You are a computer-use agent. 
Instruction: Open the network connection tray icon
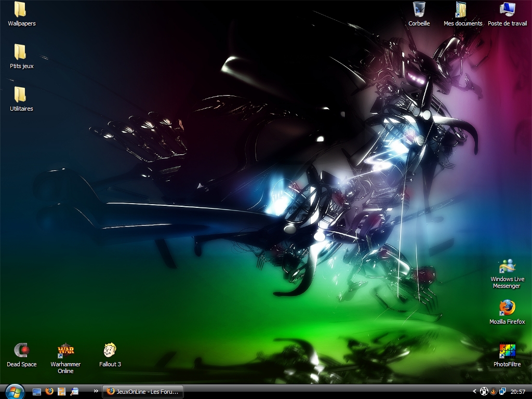coord(502,392)
